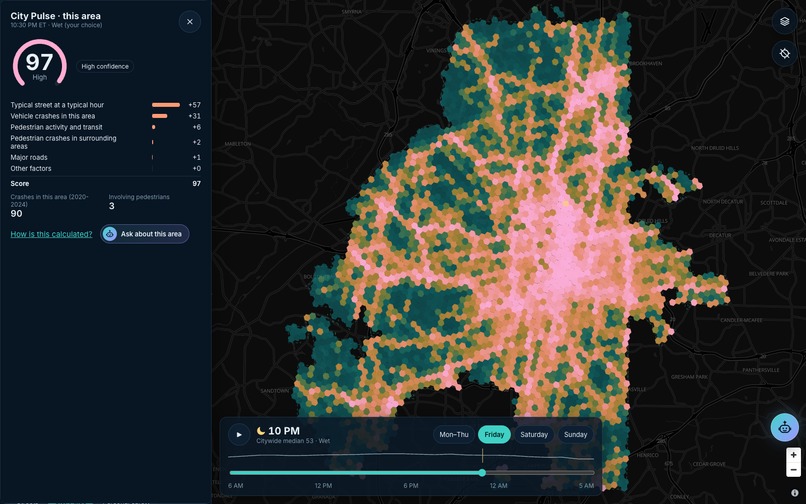The height and width of the screenshot is (504, 806).
Task: Select the Sunday day option
Action: coord(575,435)
